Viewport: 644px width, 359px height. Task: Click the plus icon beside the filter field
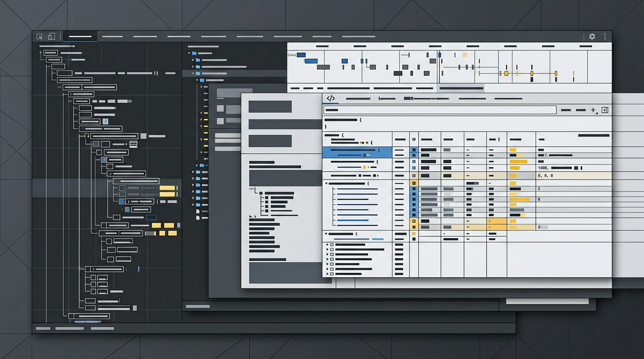coord(593,110)
